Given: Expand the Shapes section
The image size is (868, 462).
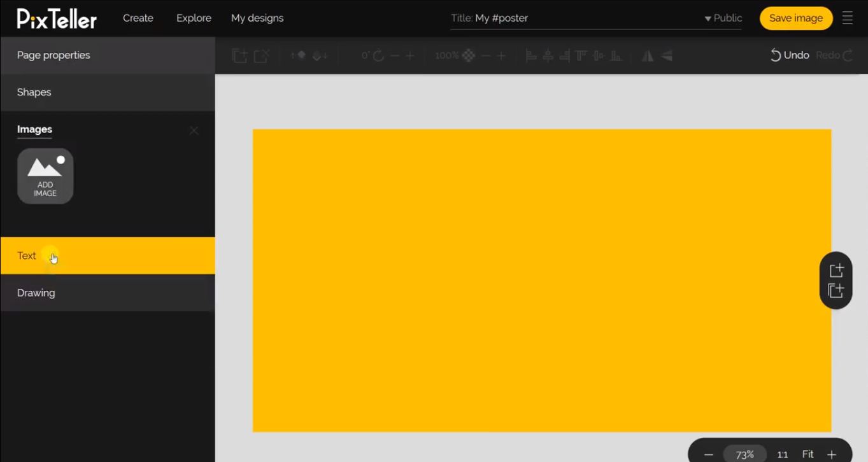Looking at the screenshot, I should tap(34, 92).
